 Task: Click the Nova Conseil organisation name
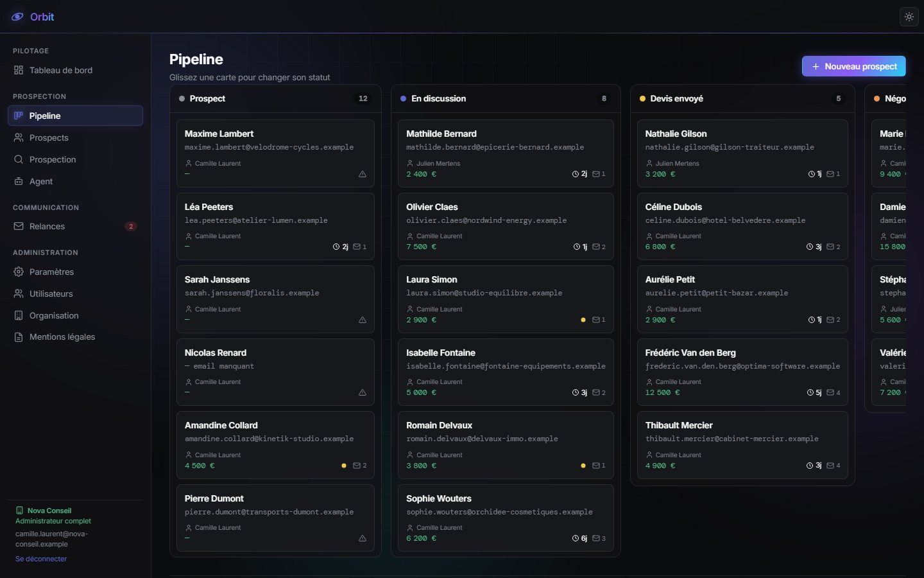[49, 511]
